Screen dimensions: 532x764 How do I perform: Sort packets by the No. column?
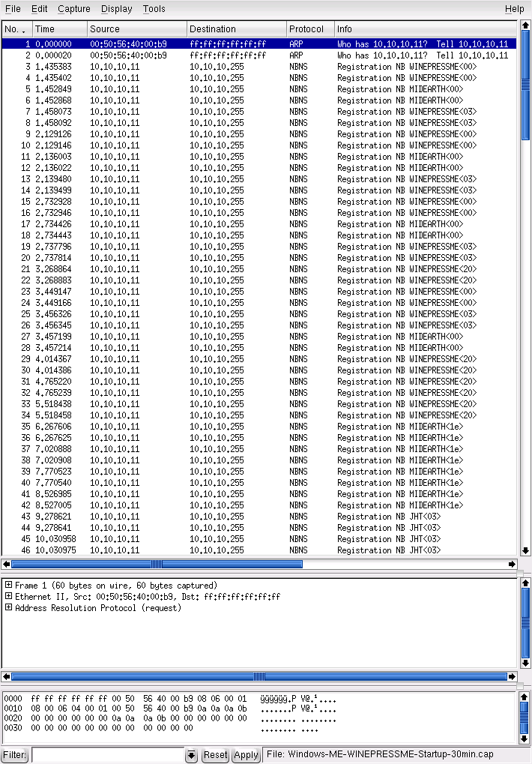(15, 29)
